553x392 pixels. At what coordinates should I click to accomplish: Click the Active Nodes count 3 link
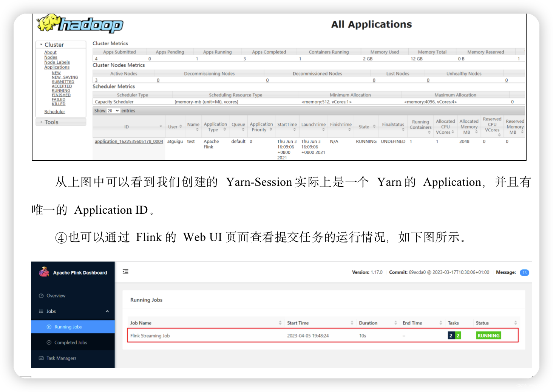96,80
